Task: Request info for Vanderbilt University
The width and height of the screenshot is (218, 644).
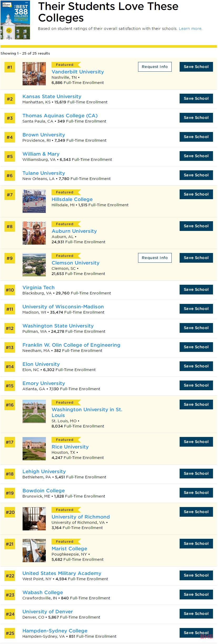Action: (155, 67)
